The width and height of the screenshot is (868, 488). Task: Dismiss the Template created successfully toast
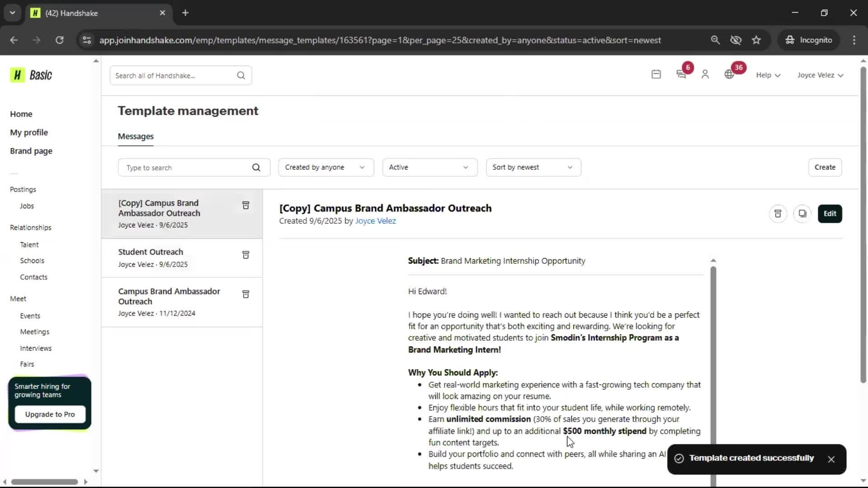coord(831,459)
